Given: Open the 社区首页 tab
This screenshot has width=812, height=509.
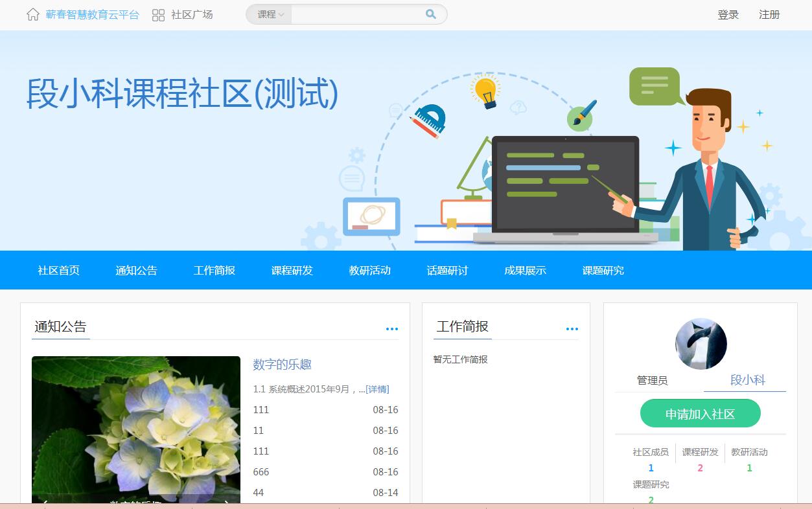Looking at the screenshot, I should (x=59, y=271).
